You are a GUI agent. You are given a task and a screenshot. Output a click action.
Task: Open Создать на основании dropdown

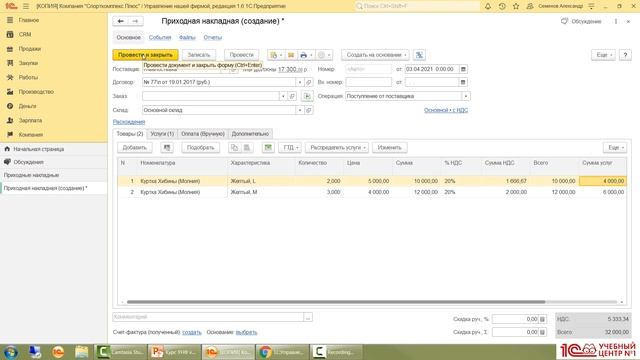click(376, 55)
